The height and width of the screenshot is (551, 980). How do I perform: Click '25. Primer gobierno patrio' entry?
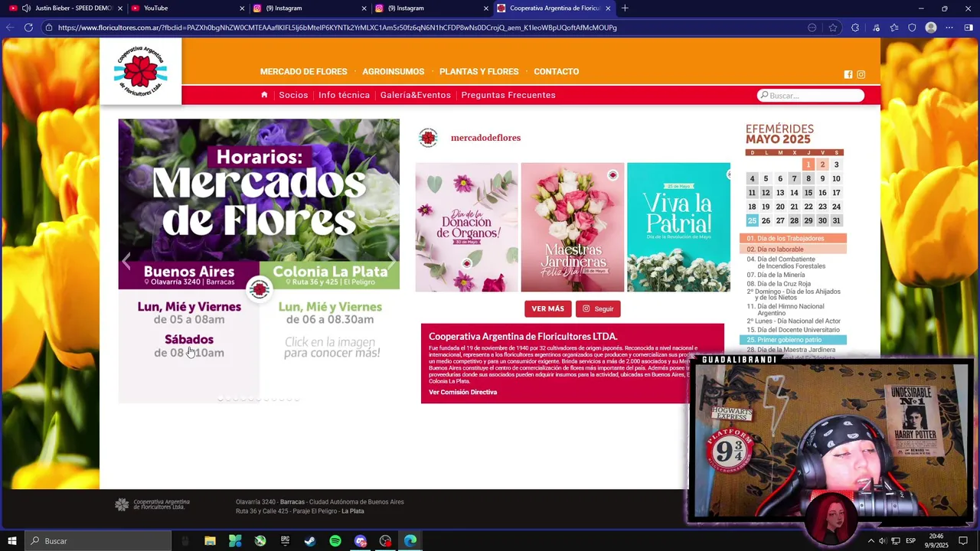pos(793,340)
